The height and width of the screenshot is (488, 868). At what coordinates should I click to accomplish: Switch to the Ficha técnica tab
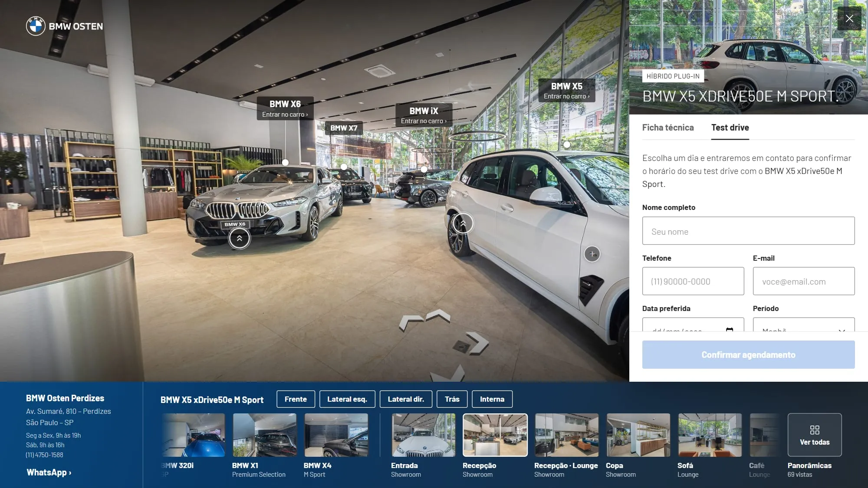point(668,128)
